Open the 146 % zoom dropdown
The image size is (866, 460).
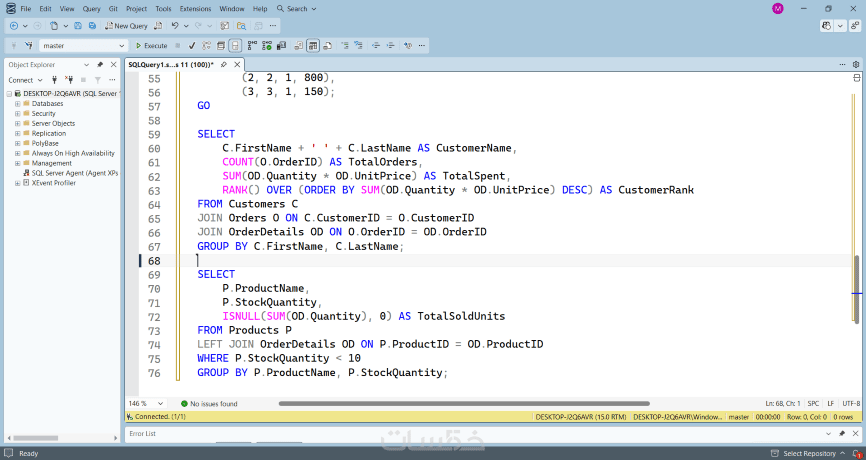[x=147, y=404]
